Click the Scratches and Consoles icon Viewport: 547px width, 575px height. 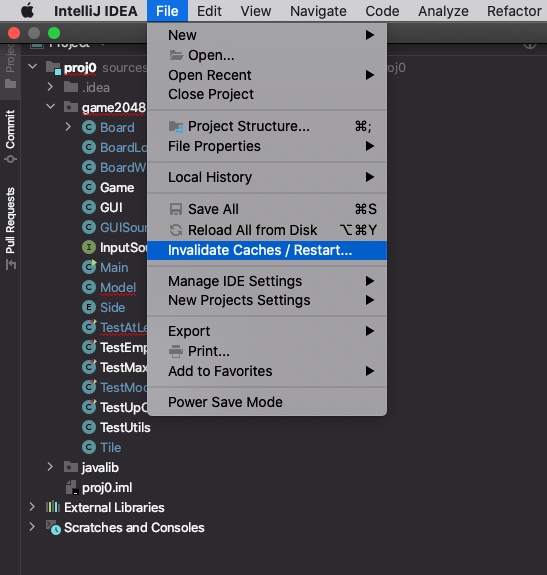(x=54, y=527)
